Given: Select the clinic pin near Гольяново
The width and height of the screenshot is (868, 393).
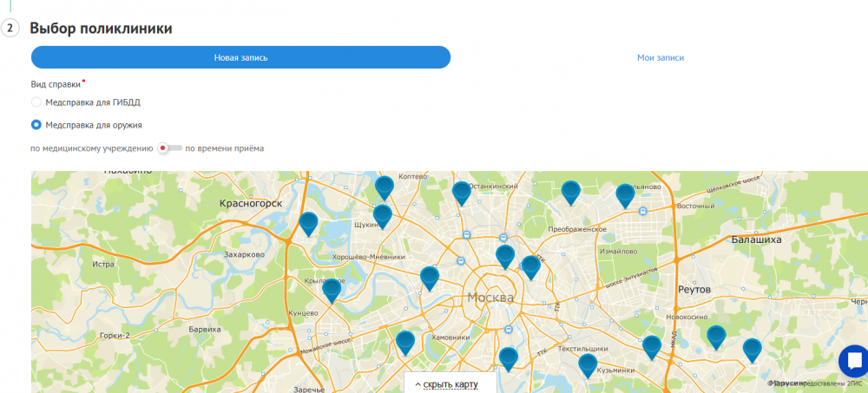Looking at the screenshot, I should [625, 195].
